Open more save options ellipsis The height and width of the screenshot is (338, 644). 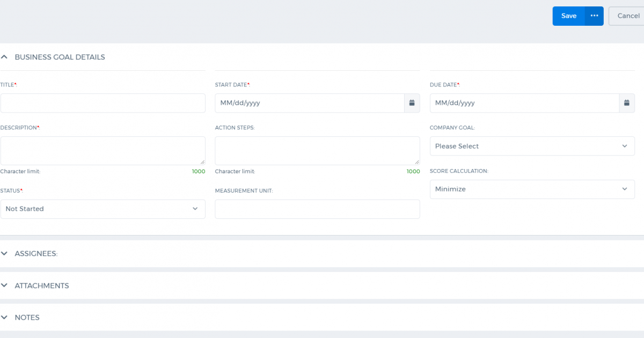pyautogui.click(x=594, y=16)
